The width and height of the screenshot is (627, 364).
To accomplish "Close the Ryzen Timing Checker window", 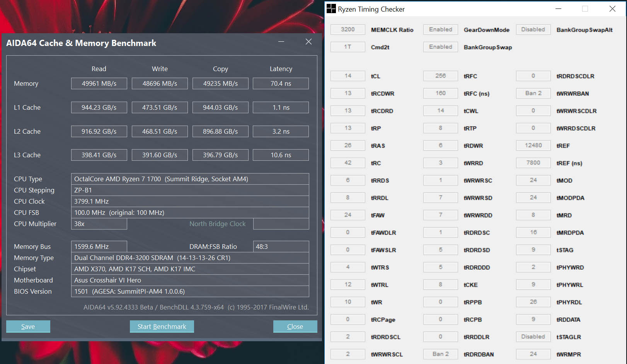I will click(612, 9).
